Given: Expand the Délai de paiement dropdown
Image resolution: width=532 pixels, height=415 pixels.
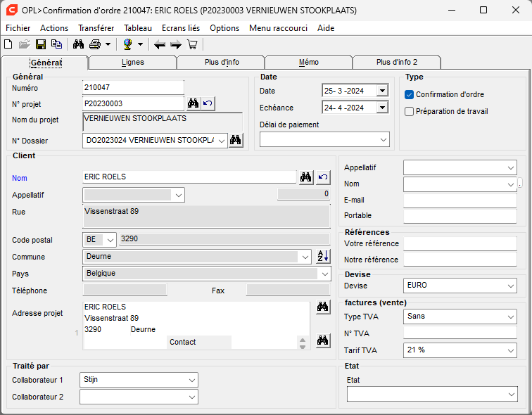Looking at the screenshot, I should [x=384, y=140].
